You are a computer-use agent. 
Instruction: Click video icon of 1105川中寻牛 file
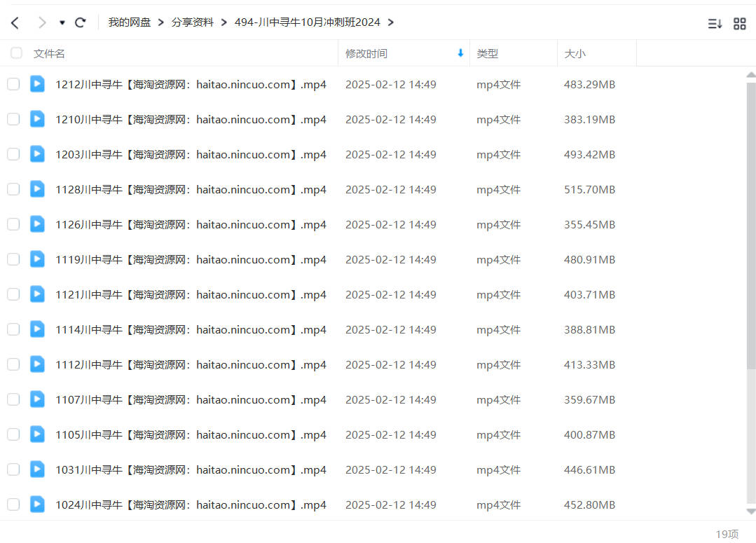[37, 434]
